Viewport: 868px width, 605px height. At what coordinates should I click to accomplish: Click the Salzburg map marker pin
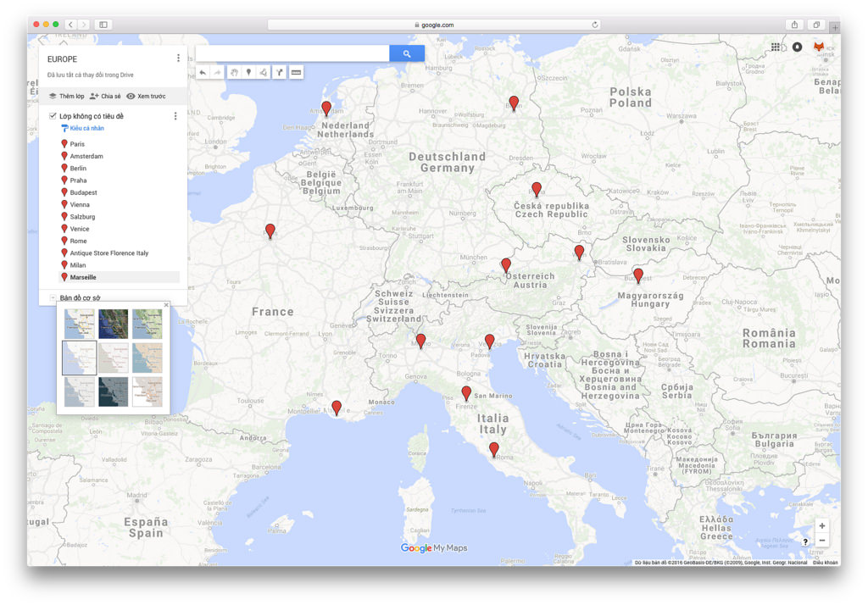click(506, 264)
